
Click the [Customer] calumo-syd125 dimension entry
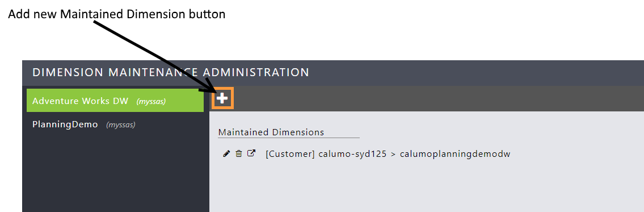388,154
